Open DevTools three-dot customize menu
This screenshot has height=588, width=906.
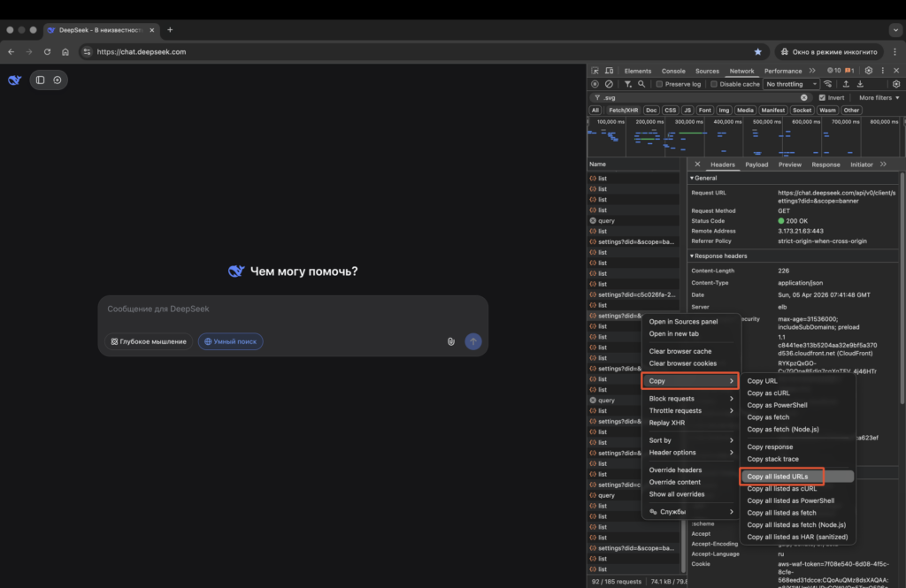tap(883, 71)
